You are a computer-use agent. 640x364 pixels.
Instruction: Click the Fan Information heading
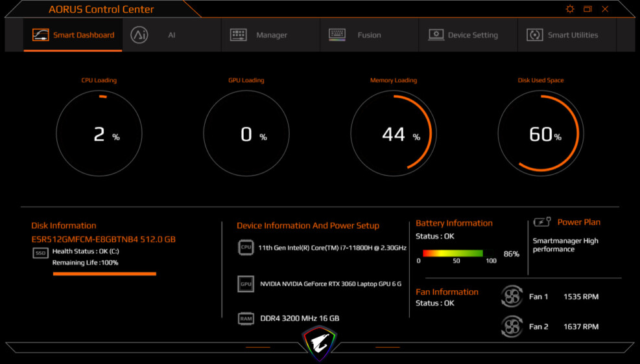pos(447,292)
